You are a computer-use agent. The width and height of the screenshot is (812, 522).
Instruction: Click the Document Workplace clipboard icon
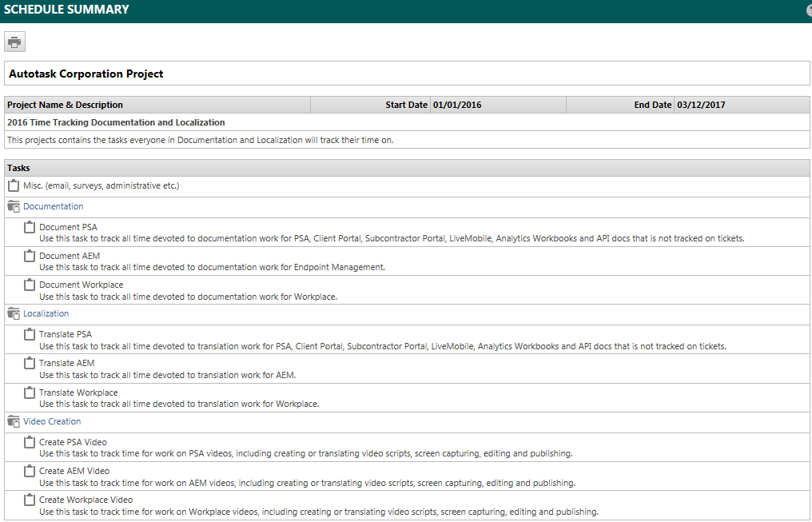tap(30, 285)
